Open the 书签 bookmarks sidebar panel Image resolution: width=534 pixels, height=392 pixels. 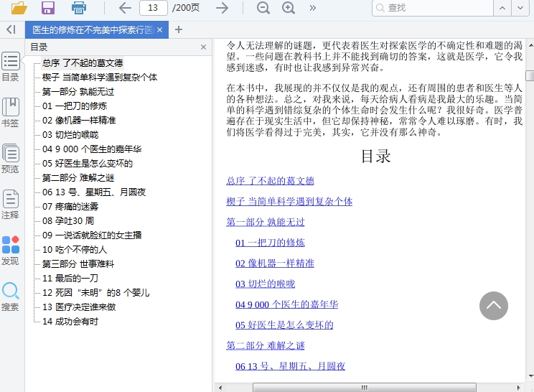[x=11, y=113]
